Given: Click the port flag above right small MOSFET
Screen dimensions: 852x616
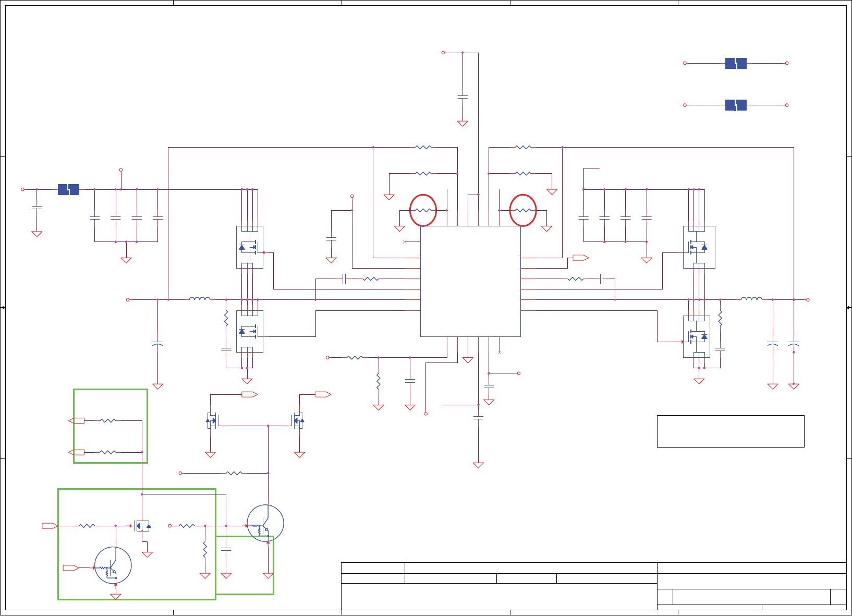Looking at the screenshot, I should [x=323, y=394].
